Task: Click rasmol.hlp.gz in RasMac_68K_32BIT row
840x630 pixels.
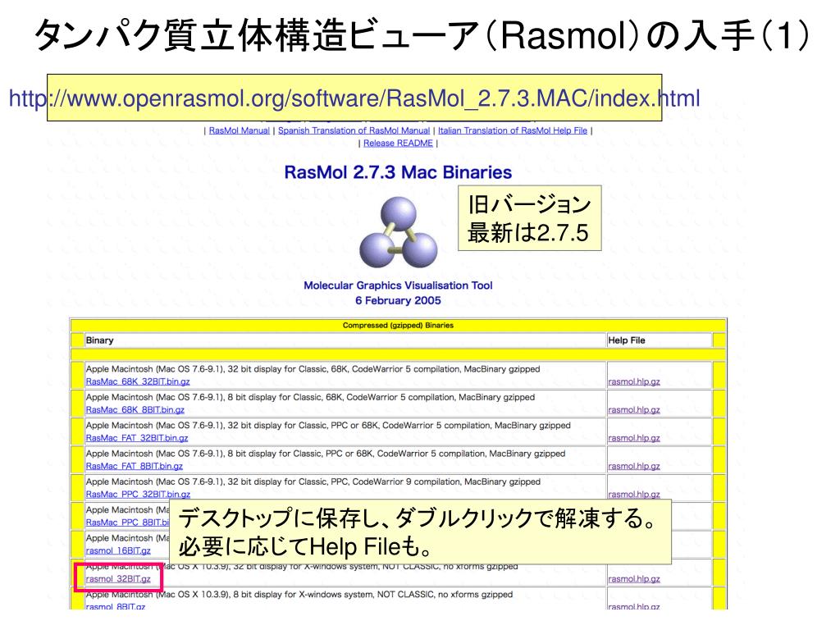Action: pyautogui.click(x=634, y=381)
